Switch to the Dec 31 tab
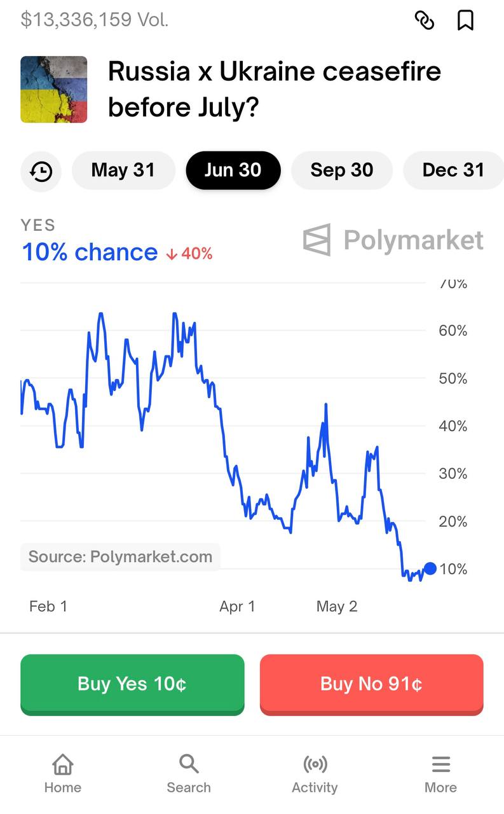 coord(453,170)
